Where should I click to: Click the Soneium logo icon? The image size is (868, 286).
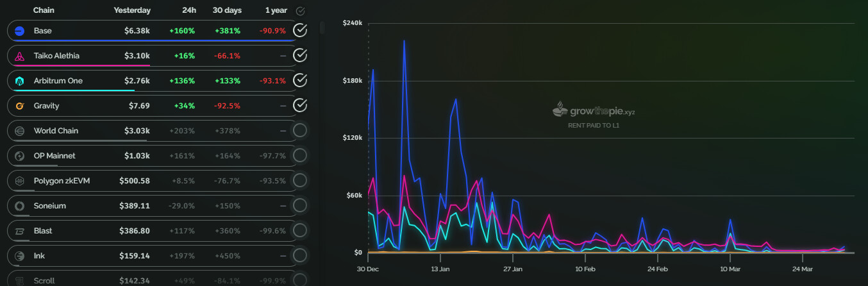pyautogui.click(x=20, y=206)
